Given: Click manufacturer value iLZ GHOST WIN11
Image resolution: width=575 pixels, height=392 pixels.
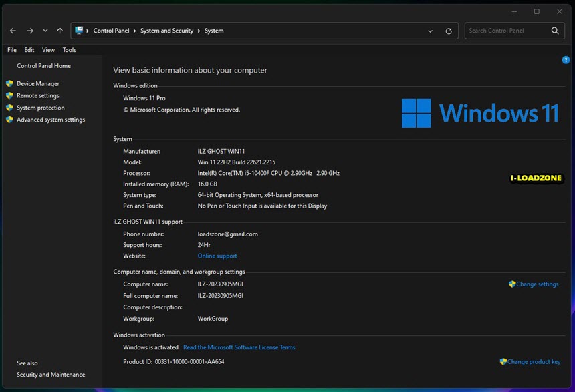Looking at the screenshot, I should tap(221, 152).
